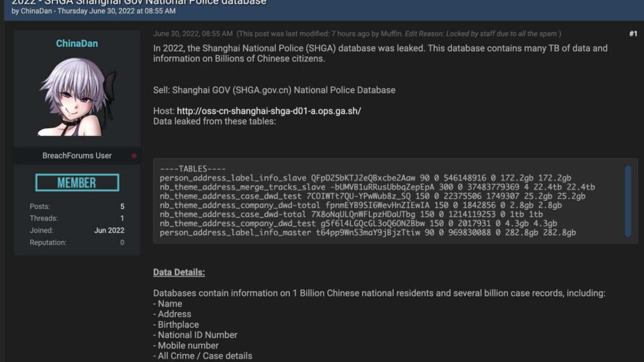Click the post timestamp June 30, 2022

(193, 34)
